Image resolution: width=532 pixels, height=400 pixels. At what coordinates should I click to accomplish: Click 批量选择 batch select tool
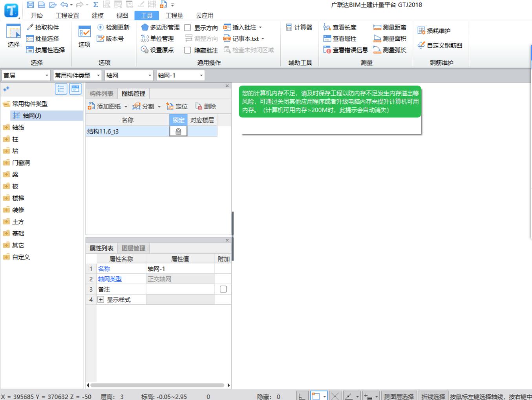pos(42,38)
